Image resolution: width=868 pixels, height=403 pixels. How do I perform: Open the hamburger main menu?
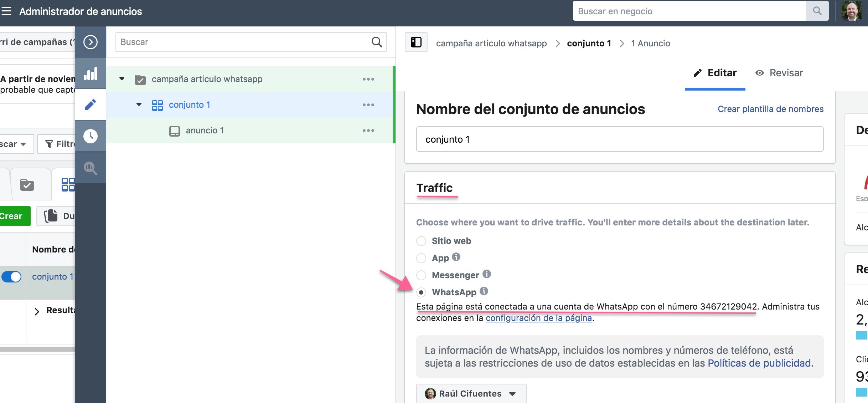point(6,11)
